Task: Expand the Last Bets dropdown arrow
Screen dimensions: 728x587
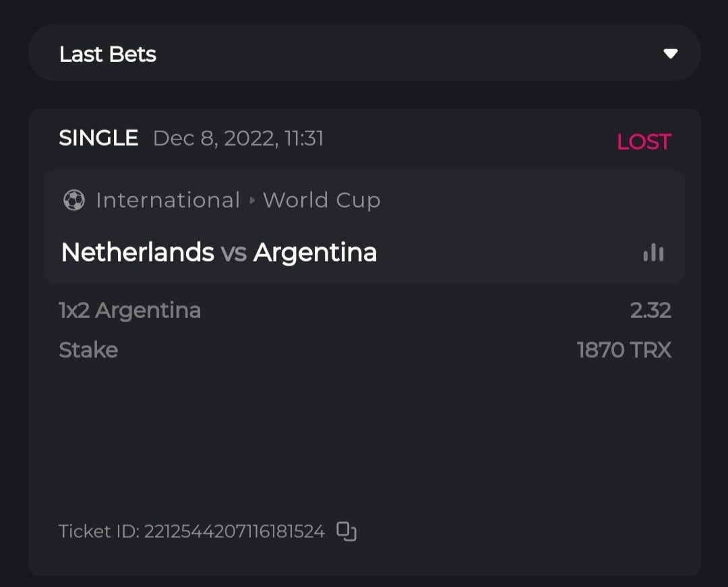Action: (x=670, y=54)
